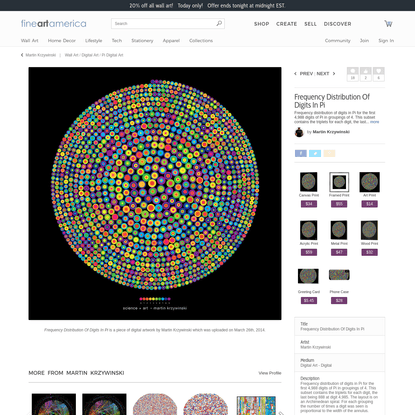Open Wall Art / Digital Art breadcrumb link
This screenshot has height=415, width=415.
82,55
